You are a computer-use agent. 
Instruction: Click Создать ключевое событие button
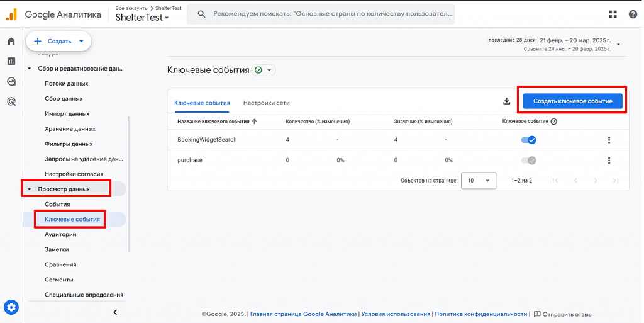pos(572,101)
